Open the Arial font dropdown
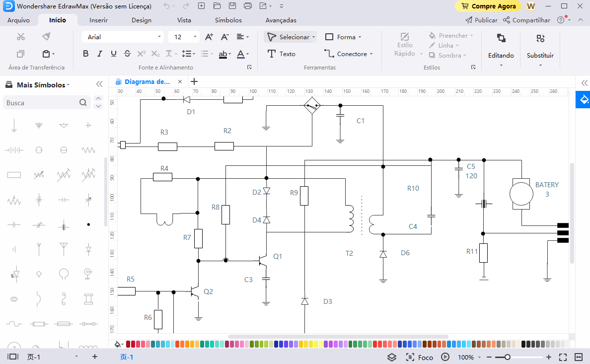 tap(160, 37)
